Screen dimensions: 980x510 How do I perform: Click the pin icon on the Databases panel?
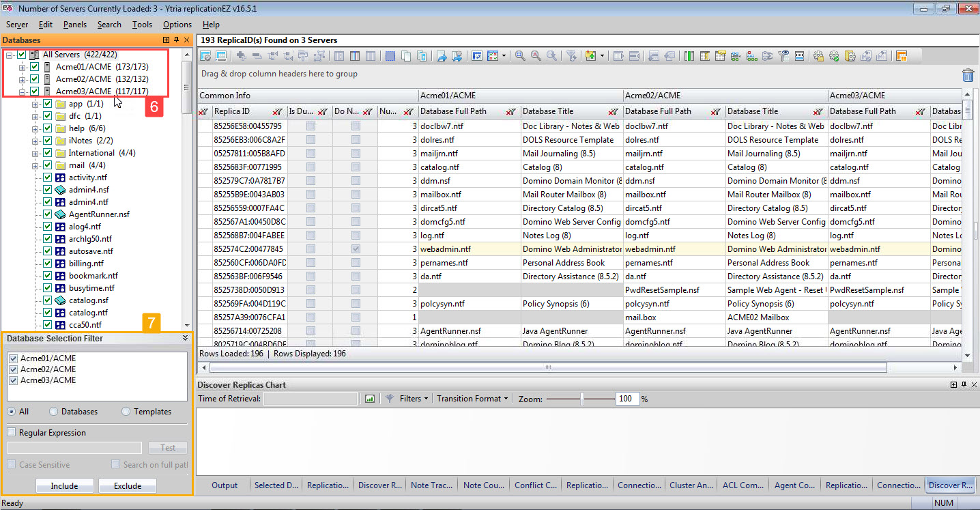[175, 40]
